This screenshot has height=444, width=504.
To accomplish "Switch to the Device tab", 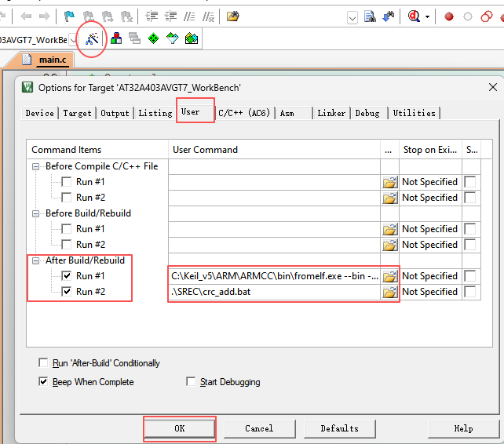I will pos(40,113).
